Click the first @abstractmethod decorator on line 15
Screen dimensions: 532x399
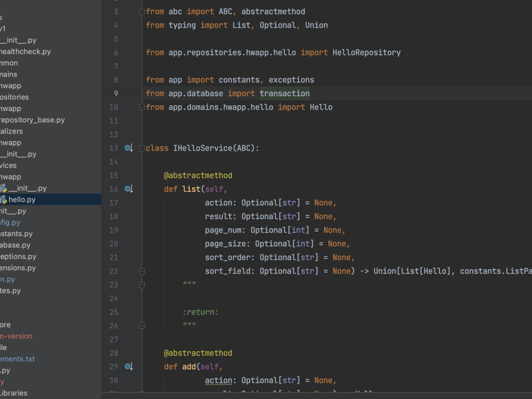pyautogui.click(x=198, y=176)
